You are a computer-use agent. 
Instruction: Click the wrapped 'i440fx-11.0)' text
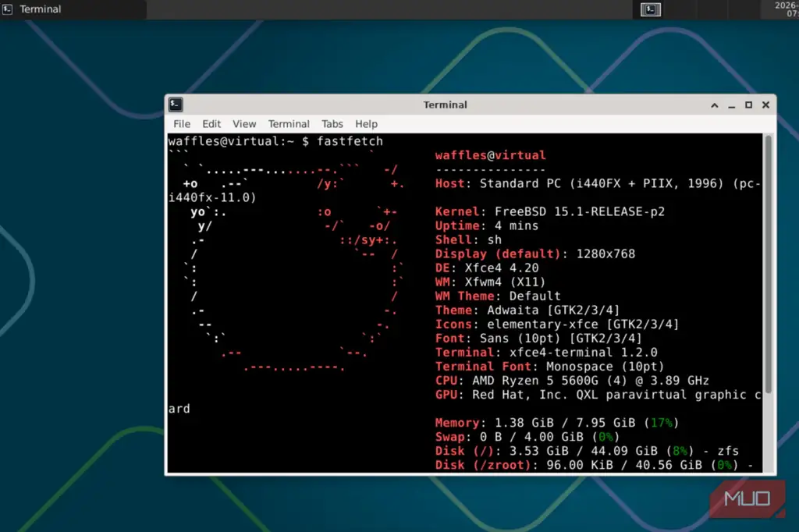pos(212,197)
